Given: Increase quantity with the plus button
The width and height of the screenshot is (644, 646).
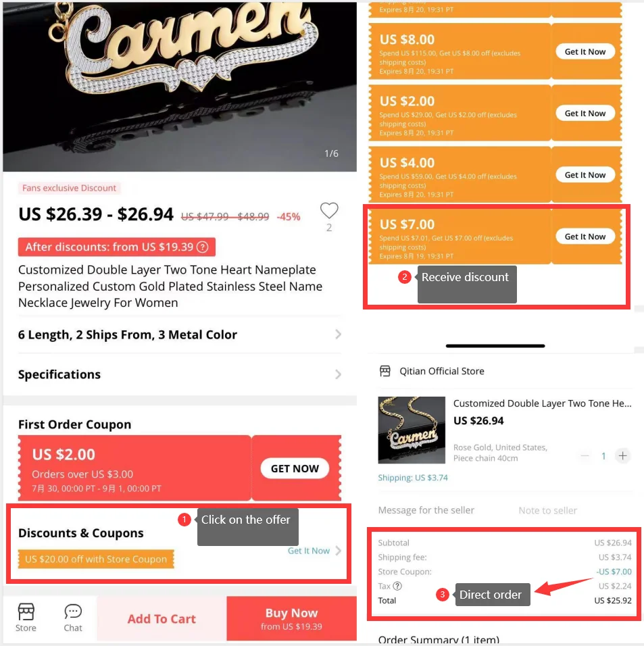Looking at the screenshot, I should point(622,456).
